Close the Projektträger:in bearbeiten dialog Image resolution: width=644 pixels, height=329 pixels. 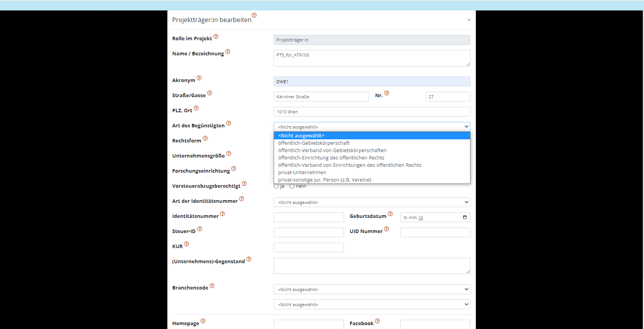pyautogui.click(x=469, y=20)
